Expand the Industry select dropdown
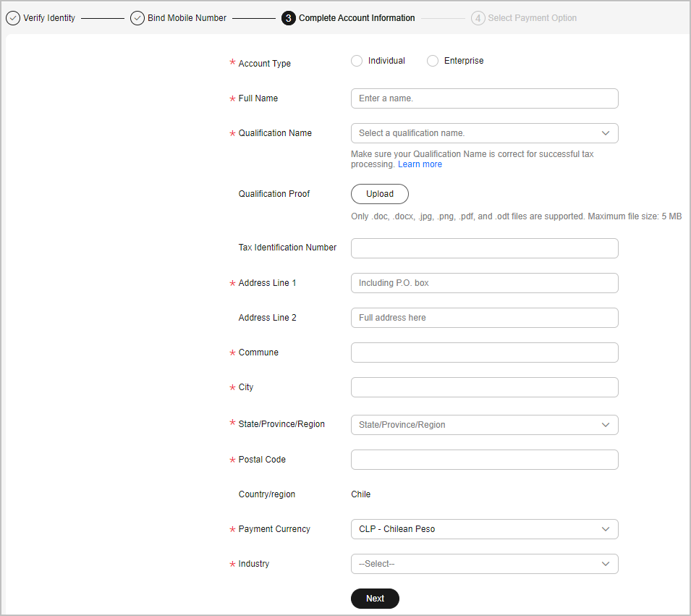 [x=484, y=564]
